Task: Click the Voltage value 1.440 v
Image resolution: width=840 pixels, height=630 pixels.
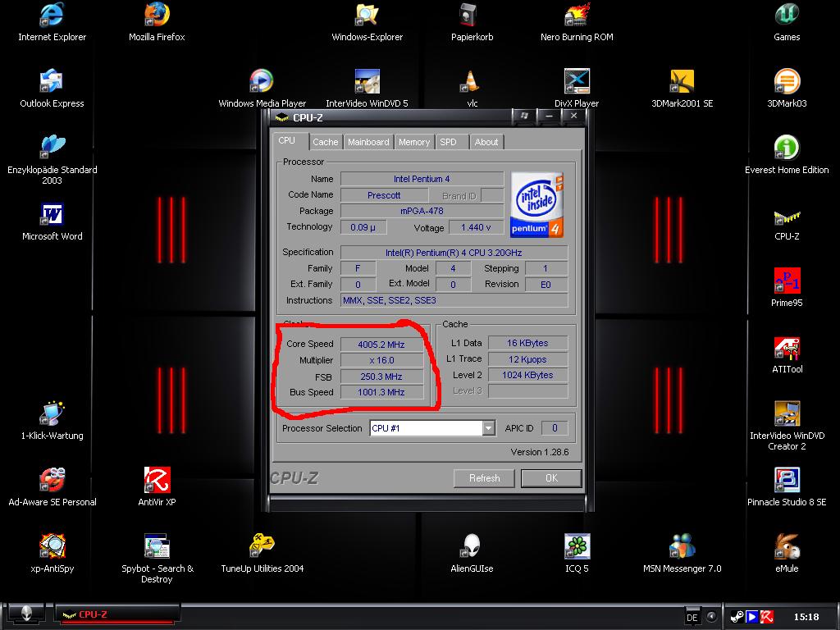Action: (x=476, y=227)
